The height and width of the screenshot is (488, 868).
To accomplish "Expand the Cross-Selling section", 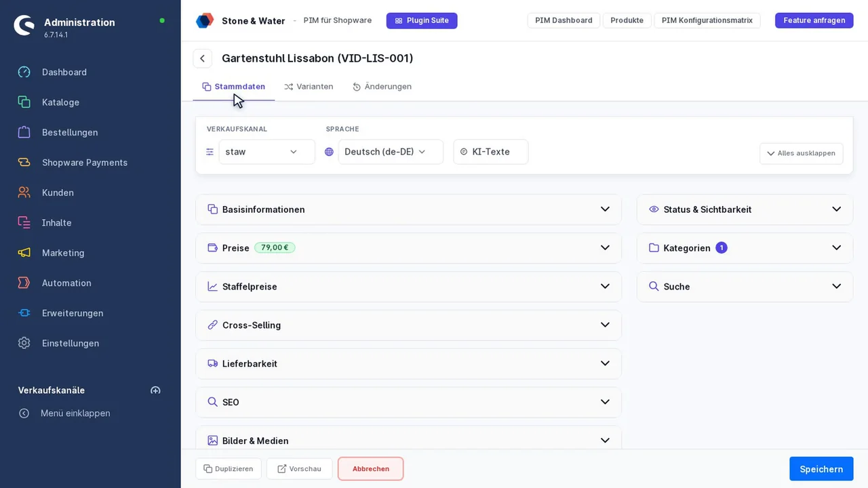I will pos(408,325).
